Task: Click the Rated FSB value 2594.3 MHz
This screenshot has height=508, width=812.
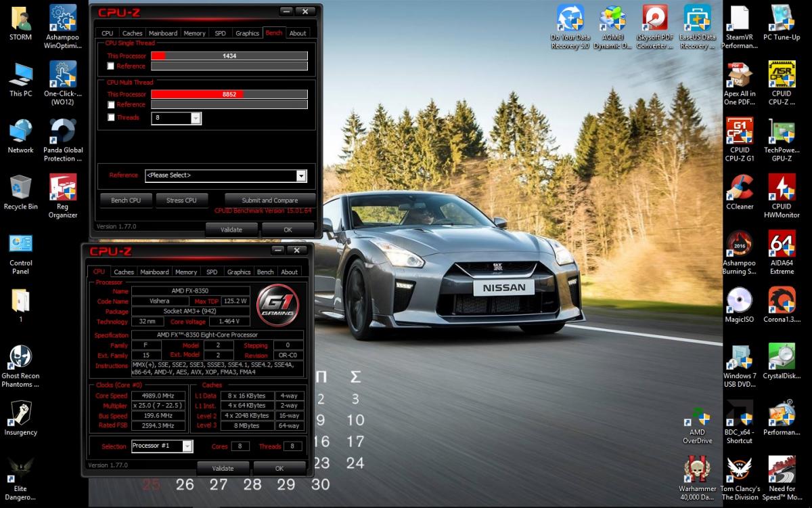Action: [x=157, y=426]
